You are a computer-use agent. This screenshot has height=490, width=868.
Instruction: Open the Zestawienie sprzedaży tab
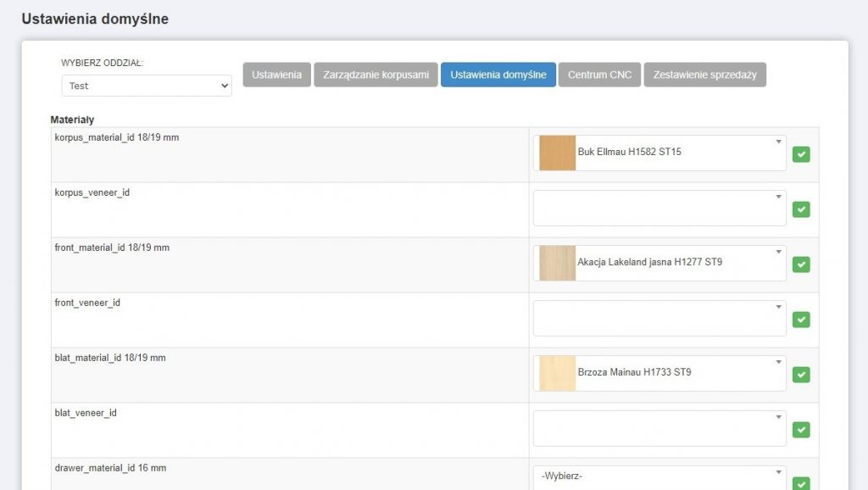tap(704, 75)
